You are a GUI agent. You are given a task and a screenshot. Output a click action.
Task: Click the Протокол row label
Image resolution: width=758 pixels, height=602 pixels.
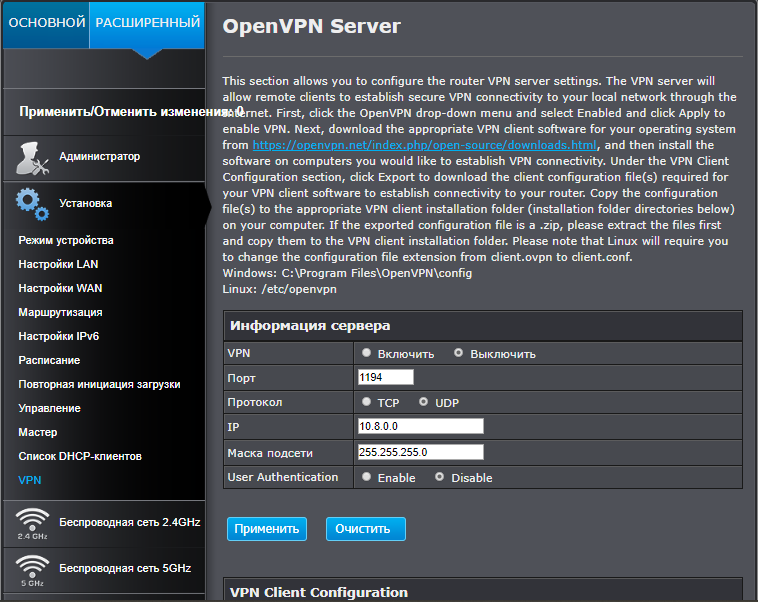[255, 402]
